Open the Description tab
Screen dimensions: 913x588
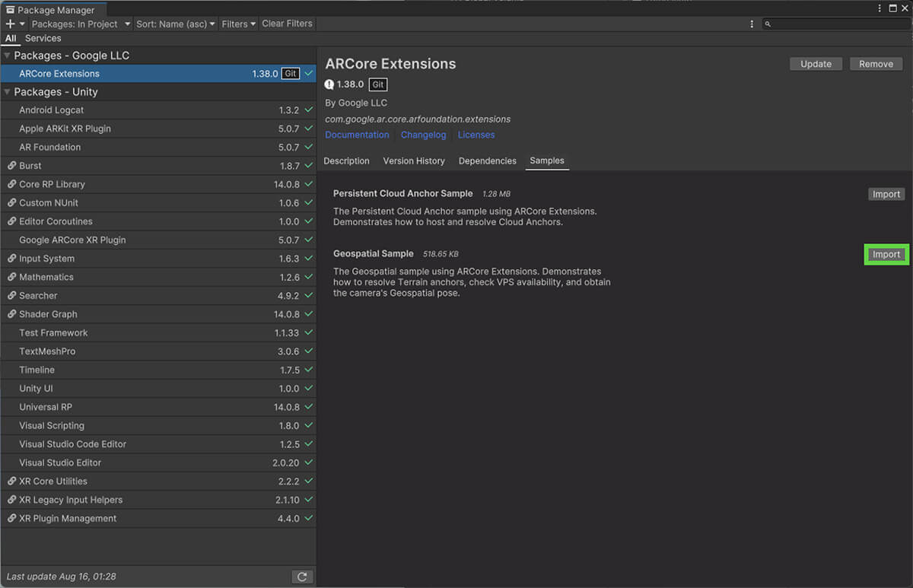tap(346, 161)
